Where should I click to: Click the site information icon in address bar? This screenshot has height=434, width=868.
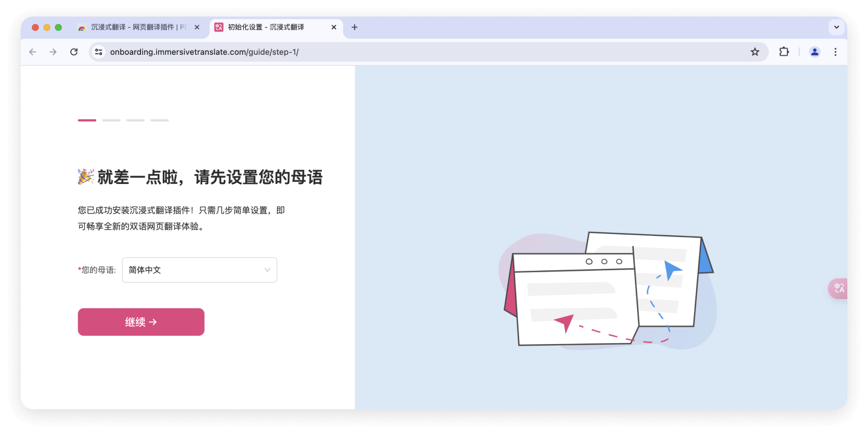point(99,52)
